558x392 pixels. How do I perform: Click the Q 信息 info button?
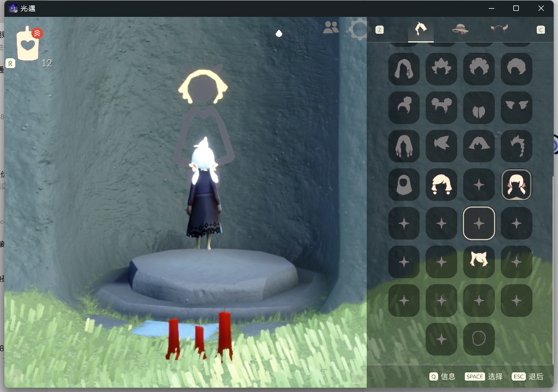[442, 376]
